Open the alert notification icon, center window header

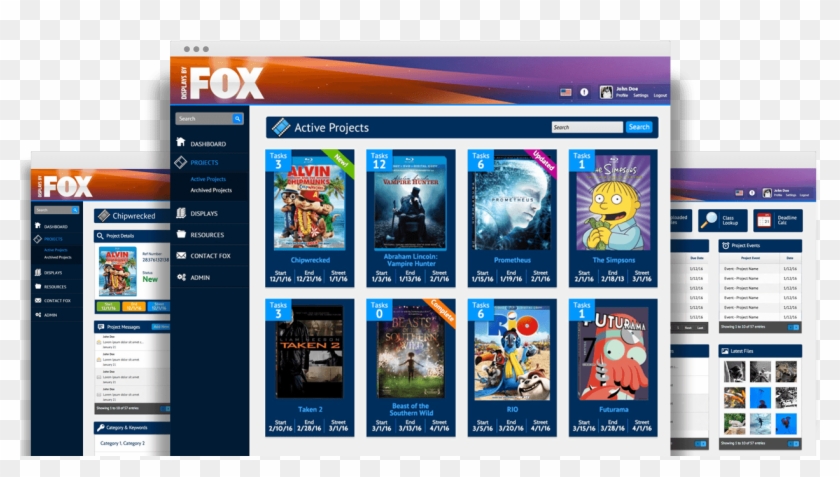click(x=584, y=92)
